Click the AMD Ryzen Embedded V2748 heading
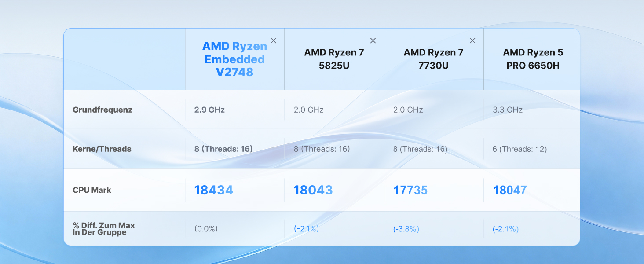The image size is (644, 264). point(234,59)
